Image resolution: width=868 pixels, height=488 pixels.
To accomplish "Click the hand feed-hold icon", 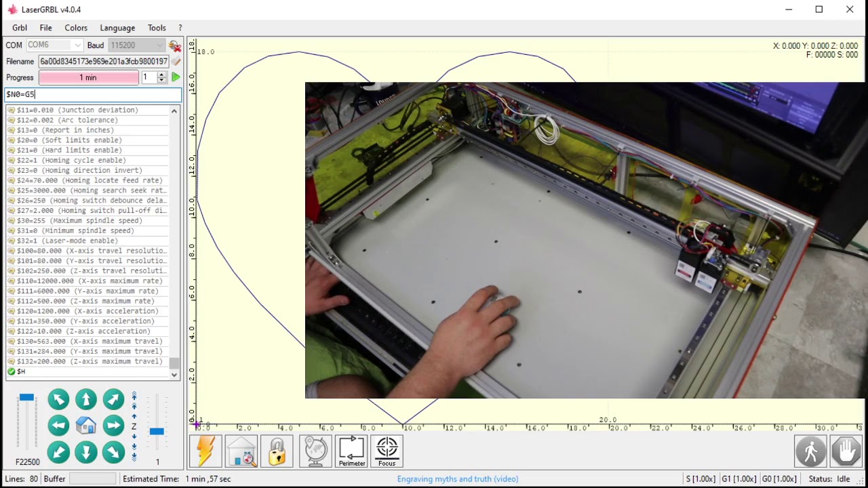I will pyautogui.click(x=847, y=451).
